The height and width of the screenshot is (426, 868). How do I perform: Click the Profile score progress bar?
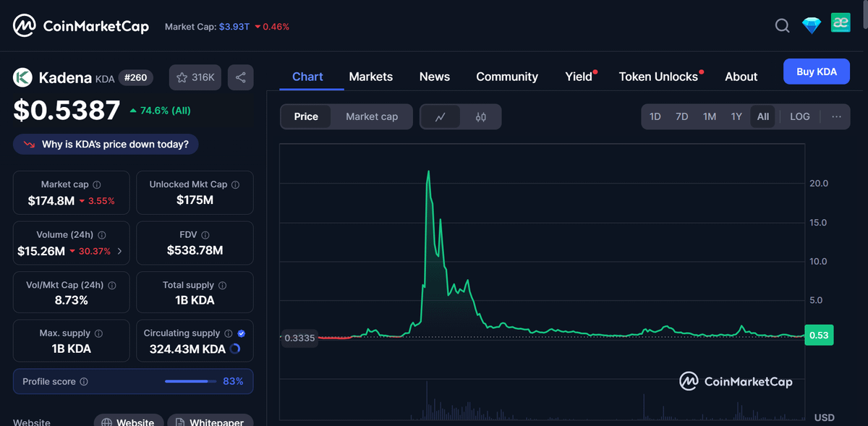(x=191, y=381)
